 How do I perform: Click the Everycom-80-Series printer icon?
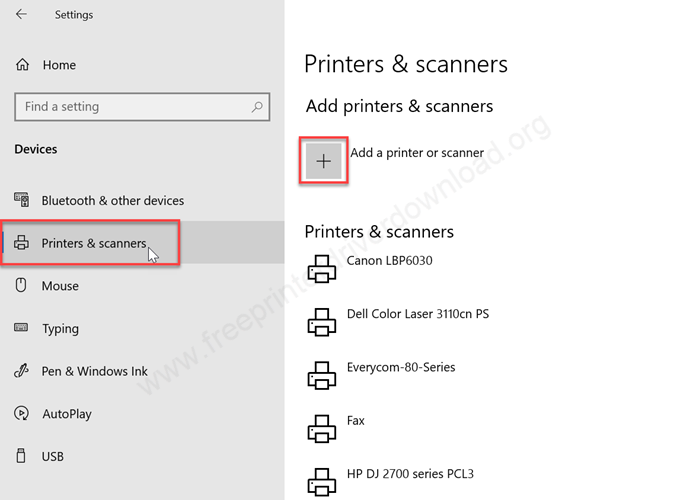[322, 376]
